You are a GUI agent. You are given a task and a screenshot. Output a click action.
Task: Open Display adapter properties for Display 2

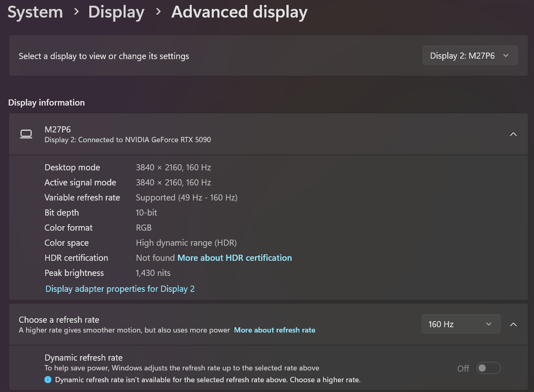coord(120,289)
